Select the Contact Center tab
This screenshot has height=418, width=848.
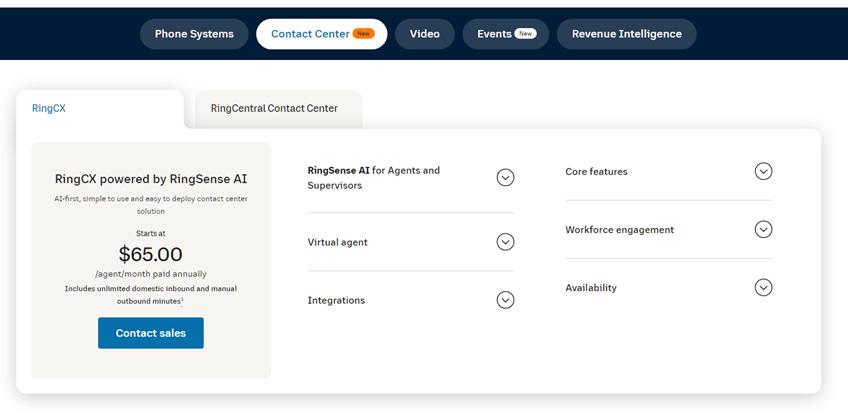[322, 34]
